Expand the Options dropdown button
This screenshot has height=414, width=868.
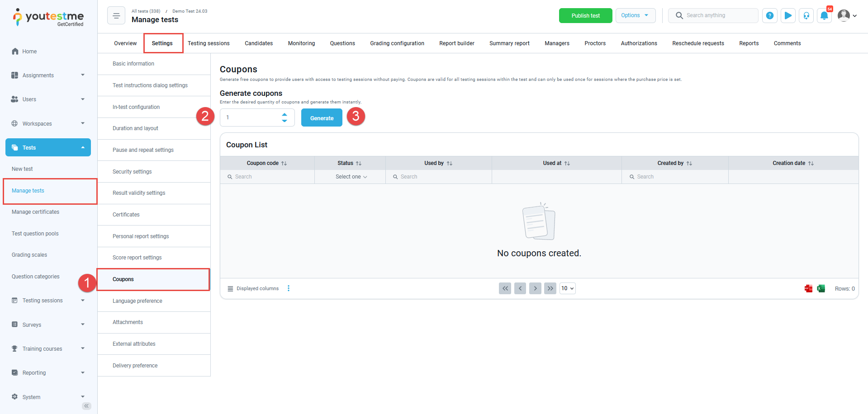(x=635, y=15)
